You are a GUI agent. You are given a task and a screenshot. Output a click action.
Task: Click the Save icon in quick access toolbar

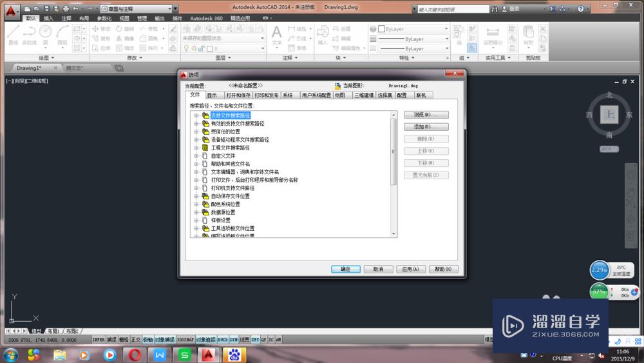tap(46, 8)
